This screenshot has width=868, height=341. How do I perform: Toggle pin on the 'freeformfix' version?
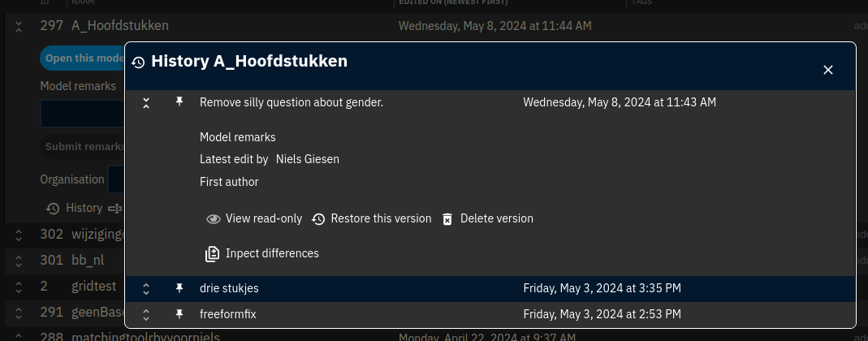click(179, 314)
